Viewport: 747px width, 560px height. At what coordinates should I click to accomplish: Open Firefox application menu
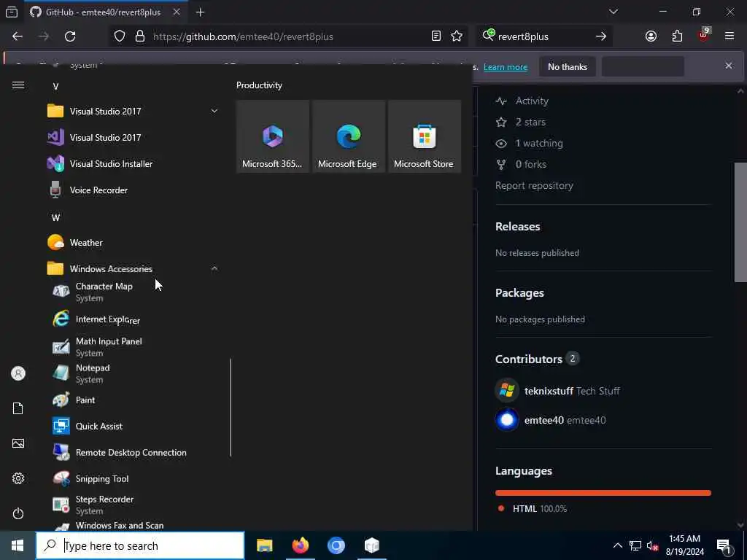(729, 36)
